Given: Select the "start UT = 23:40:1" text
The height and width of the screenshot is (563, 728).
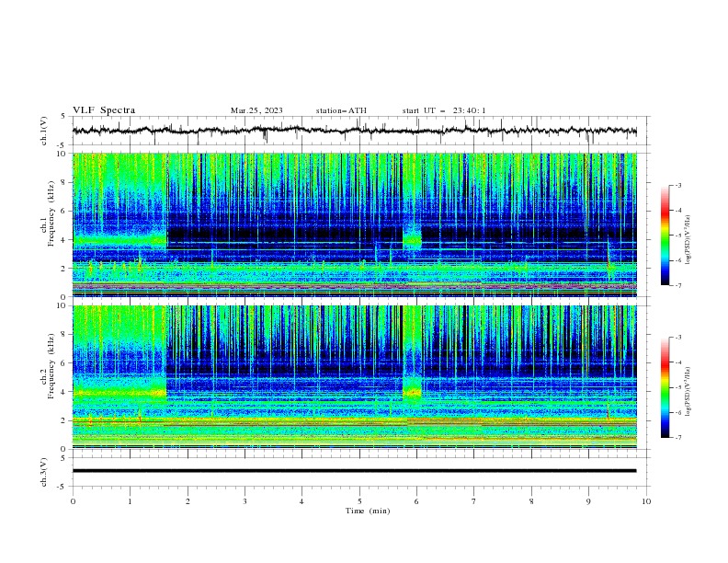Looking at the screenshot, I should (444, 110).
